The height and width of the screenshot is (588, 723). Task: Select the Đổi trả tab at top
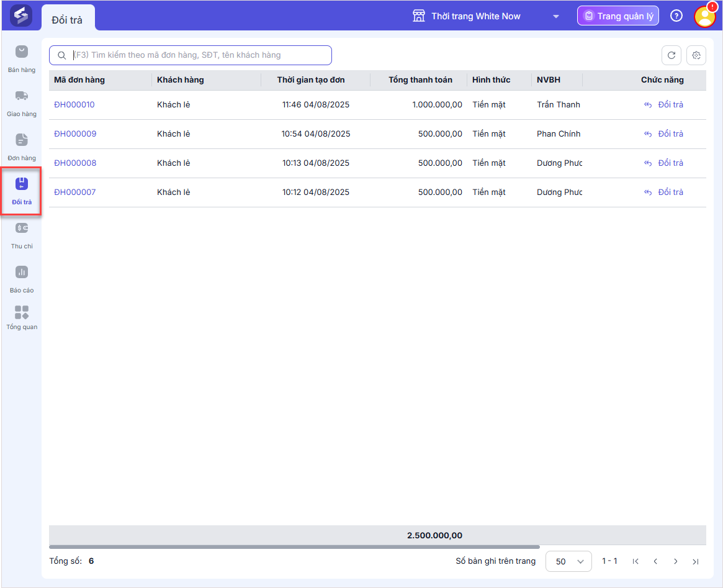tap(67, 20)
